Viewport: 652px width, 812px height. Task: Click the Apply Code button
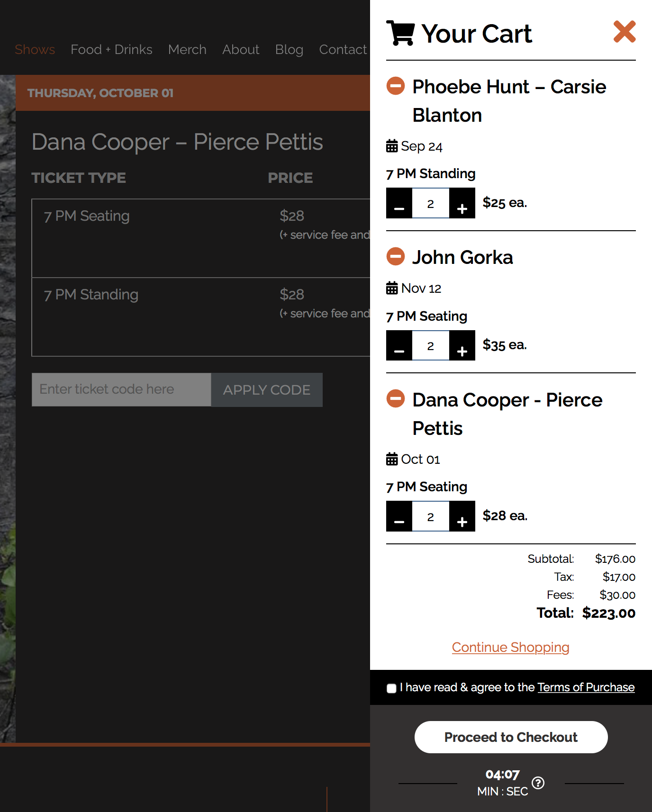pos(267,389)
